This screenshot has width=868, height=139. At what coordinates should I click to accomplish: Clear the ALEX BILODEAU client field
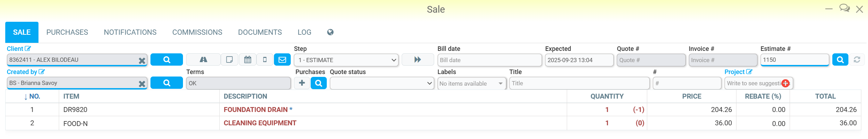(142, 61)
